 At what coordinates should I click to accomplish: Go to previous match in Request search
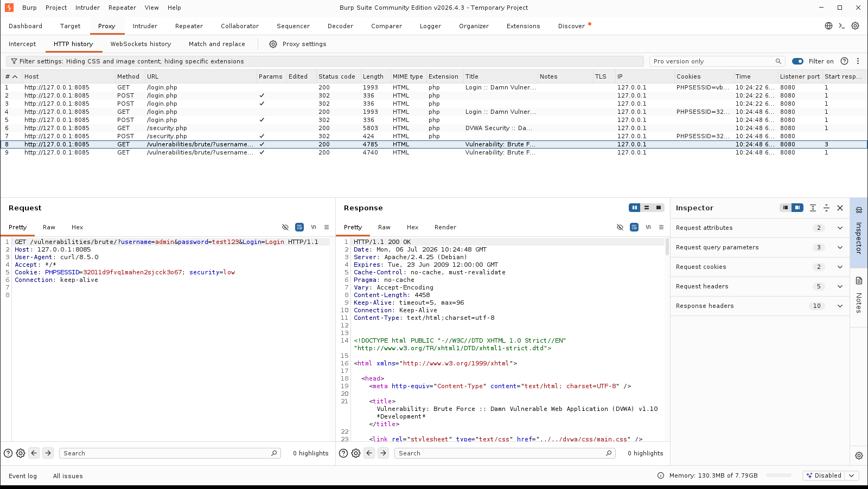coord(34,453)
